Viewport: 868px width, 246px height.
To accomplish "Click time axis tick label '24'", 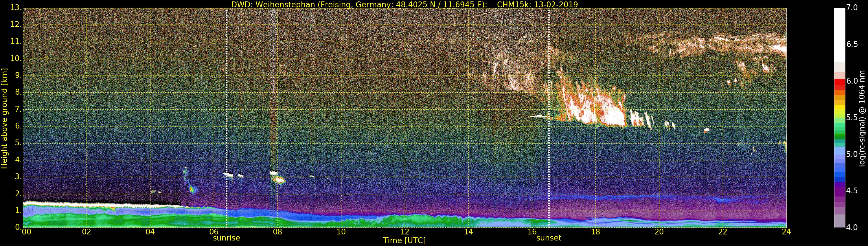I will click(786, 232).
